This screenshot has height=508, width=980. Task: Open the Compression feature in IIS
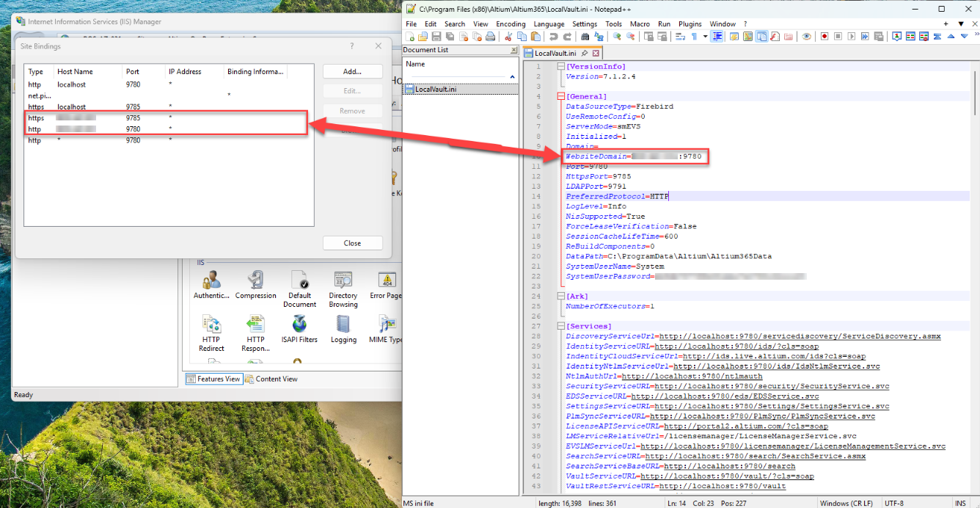256,285
